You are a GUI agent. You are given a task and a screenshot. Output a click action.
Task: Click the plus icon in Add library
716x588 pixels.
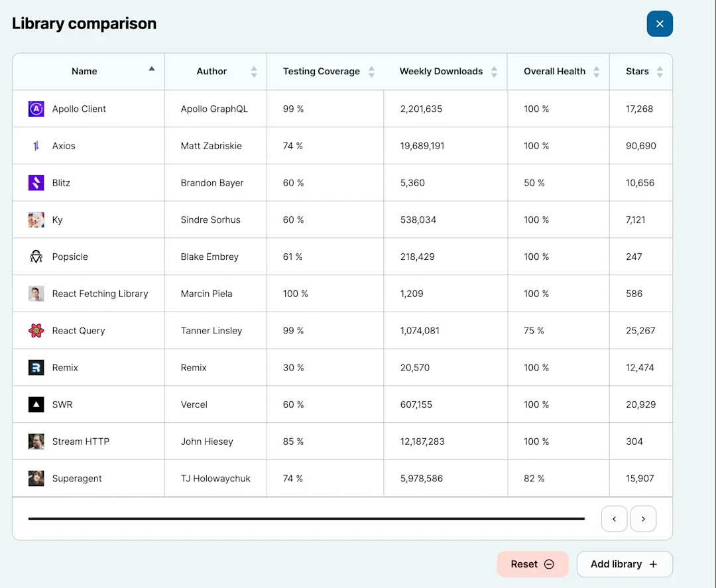654,564
